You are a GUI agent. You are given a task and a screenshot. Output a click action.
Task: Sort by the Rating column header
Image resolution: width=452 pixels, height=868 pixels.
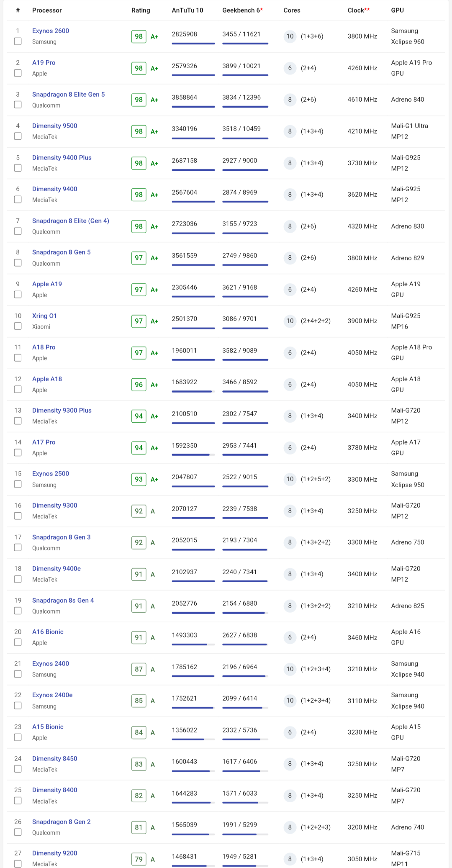141,10
